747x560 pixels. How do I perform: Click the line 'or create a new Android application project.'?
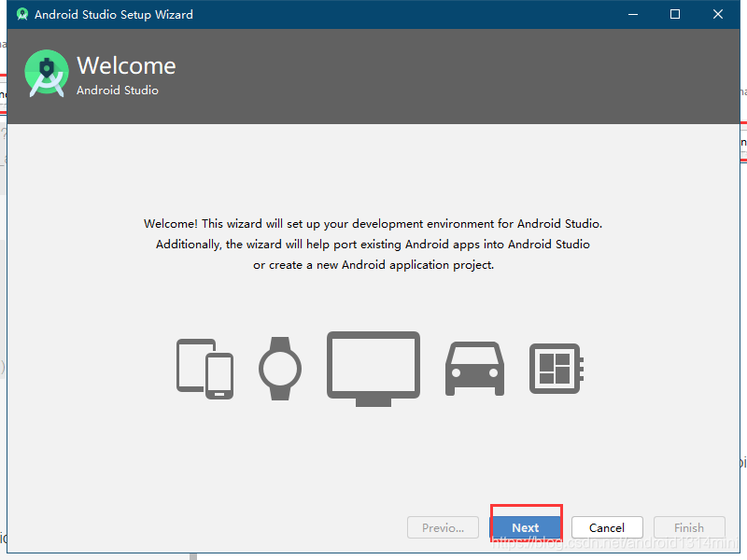pos(373,265)
